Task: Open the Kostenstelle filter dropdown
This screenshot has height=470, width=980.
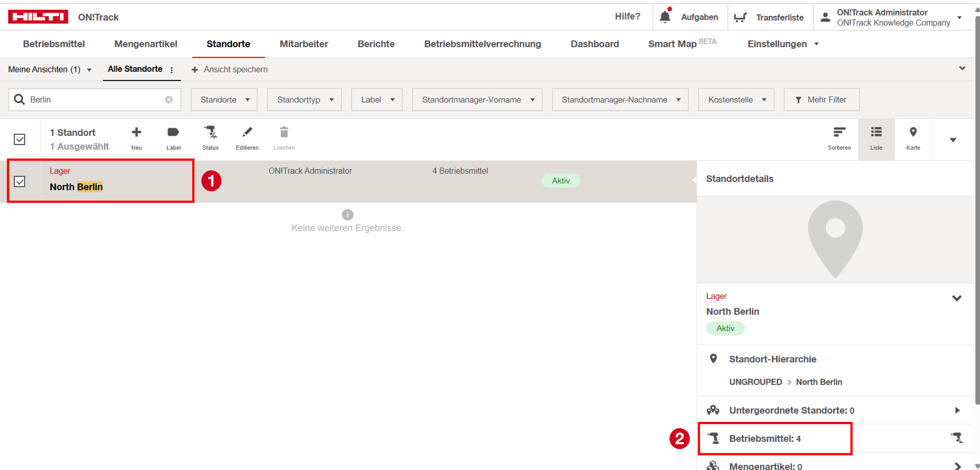Action: coord(736,100)
